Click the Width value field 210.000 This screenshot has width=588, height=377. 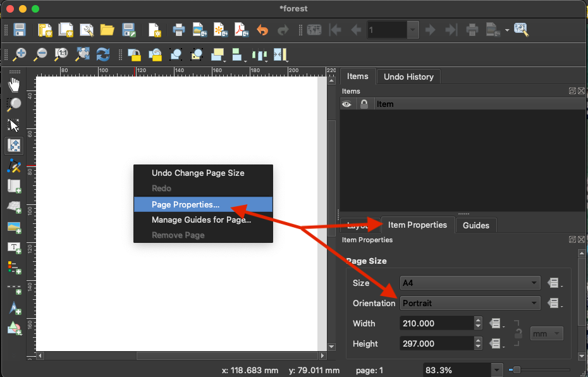coord(436,323)
